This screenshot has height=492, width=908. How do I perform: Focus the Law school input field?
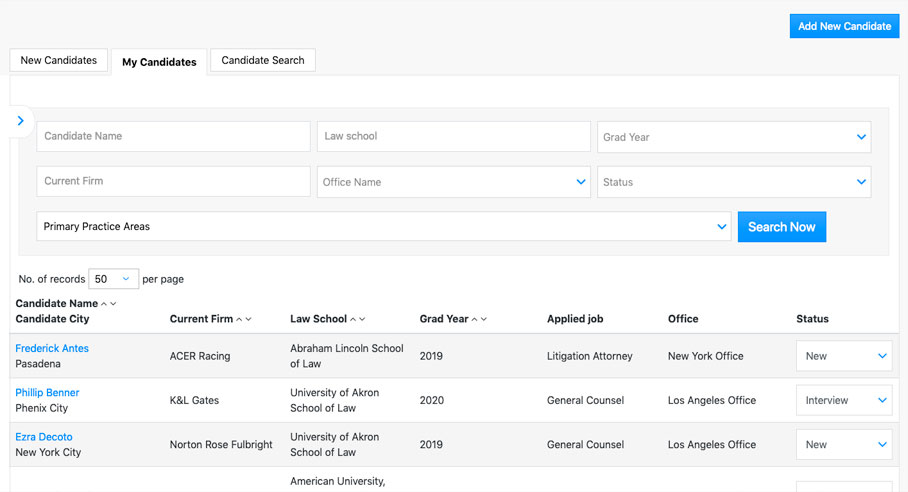pyautogui.click(x=454, y=137)
